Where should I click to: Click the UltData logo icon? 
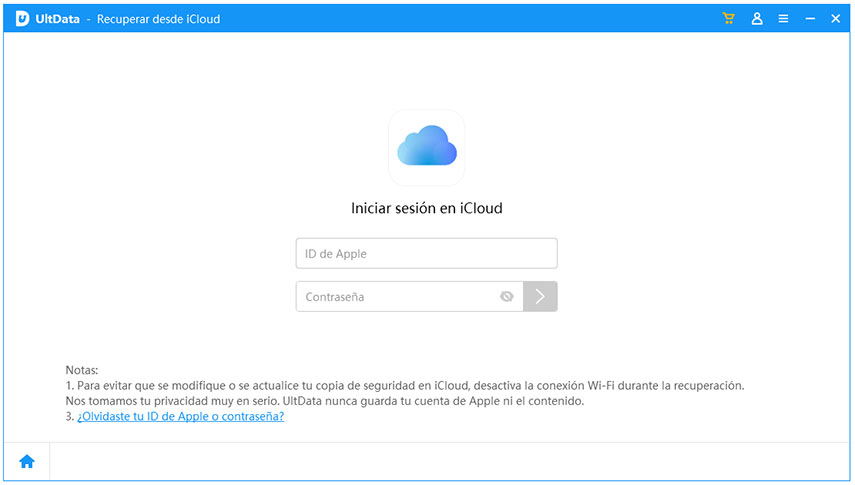point(22,19)
